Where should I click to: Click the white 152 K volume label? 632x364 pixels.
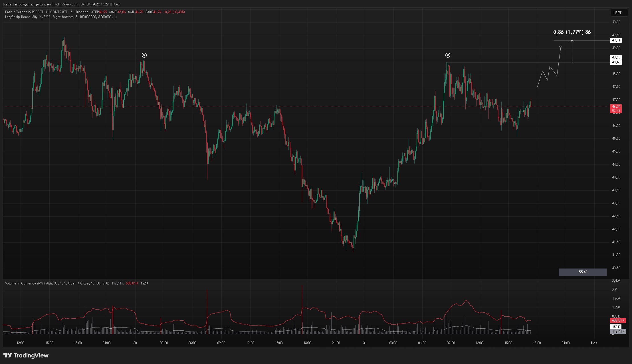[x=616, y=327]
